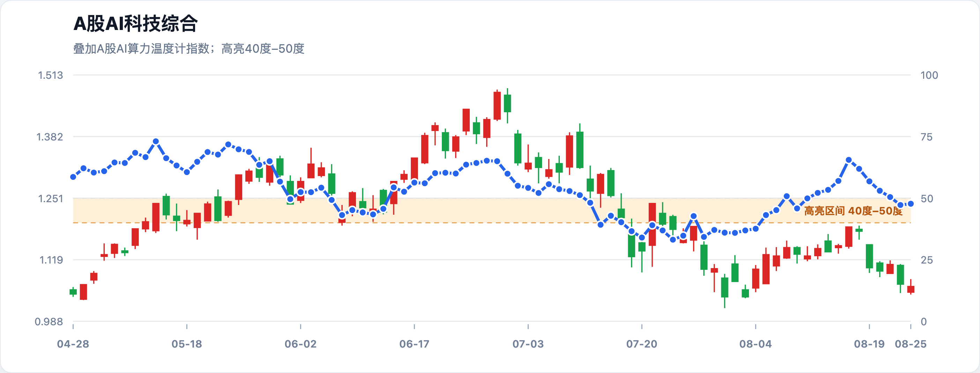This screenshot has width=980, height=373.
Task: Select the subtitle "叠加A股AI算力温度计指数；高亮40度–50度"
Action: click(189, 48)
